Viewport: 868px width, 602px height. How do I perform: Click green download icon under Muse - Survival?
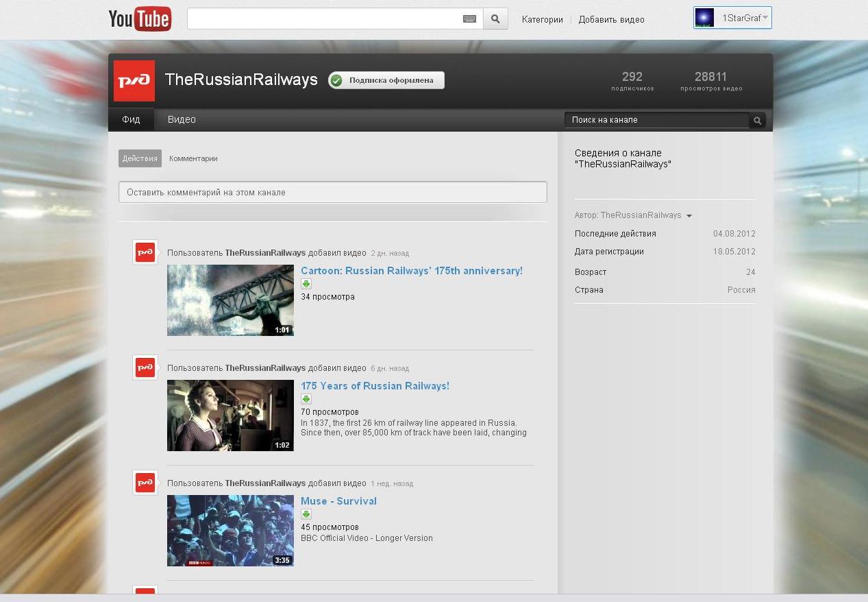click(306, 514)
